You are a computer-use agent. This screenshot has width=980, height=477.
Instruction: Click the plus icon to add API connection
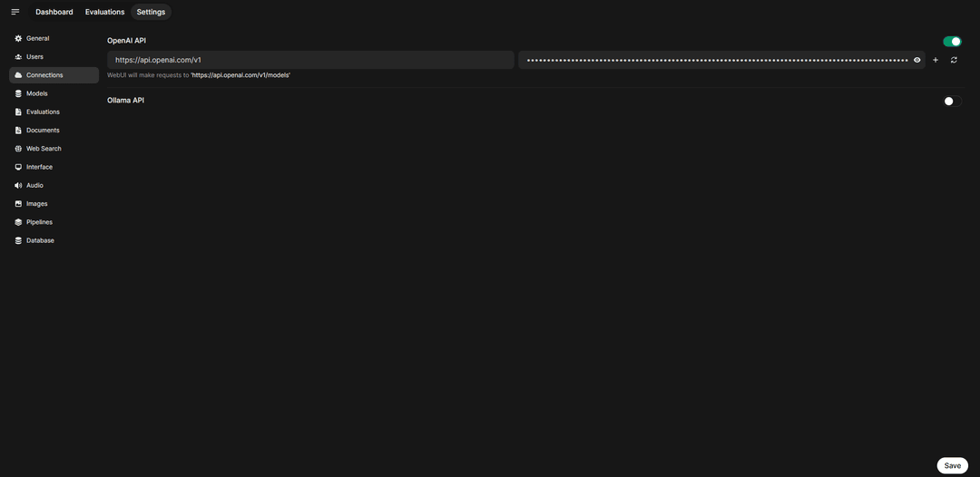coord(935,60)
